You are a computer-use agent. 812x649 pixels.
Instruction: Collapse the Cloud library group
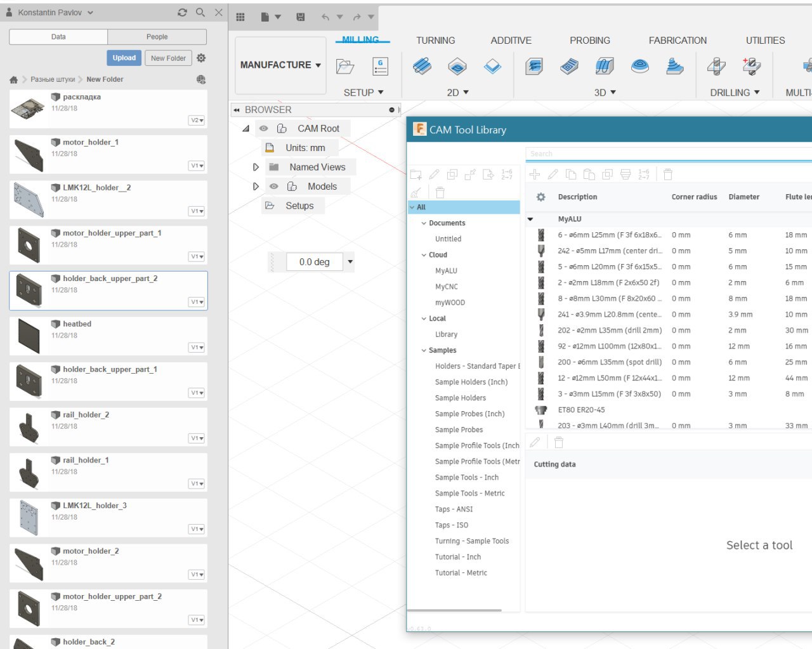(x=424, y=255)
